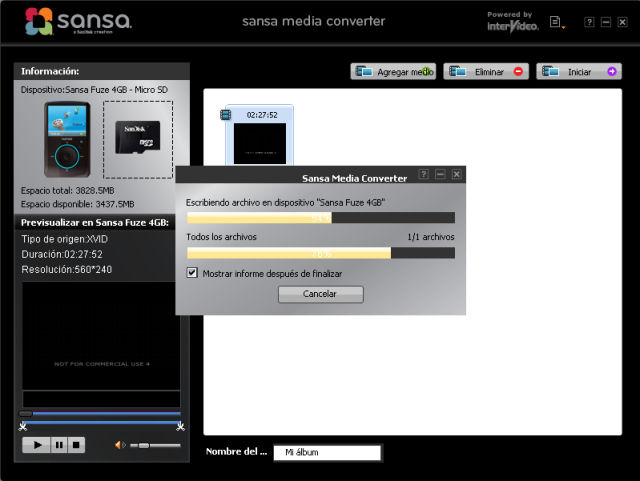The image size is (640, 481).
Task: Click the red minus icon on Eliminar
Action: 518,71
